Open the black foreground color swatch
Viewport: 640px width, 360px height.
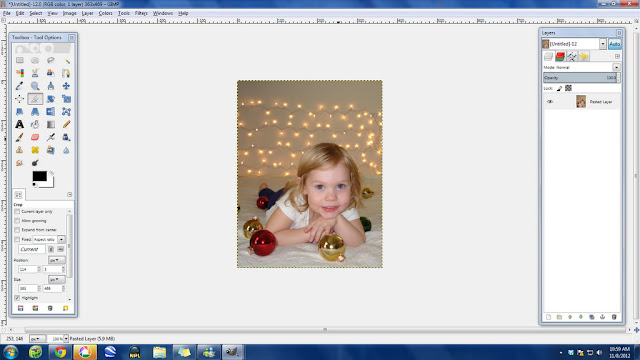tap(40, 176)
